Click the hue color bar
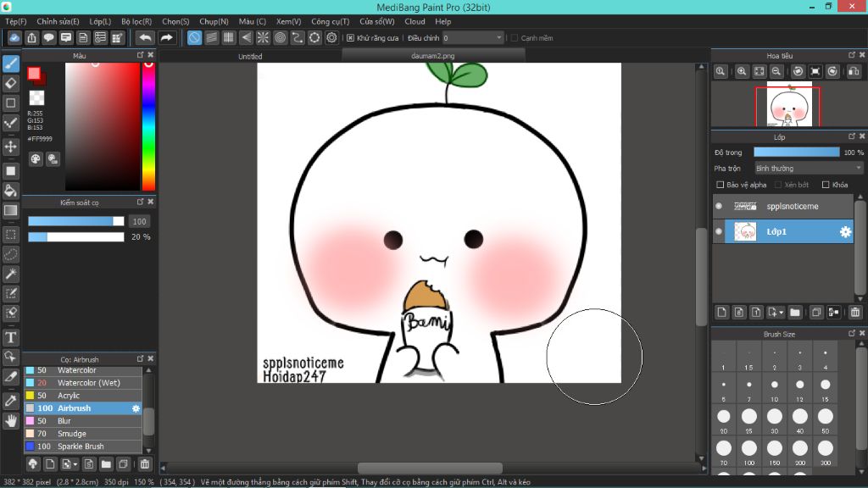This screenshot has width=868, height=488. point(148,126)
